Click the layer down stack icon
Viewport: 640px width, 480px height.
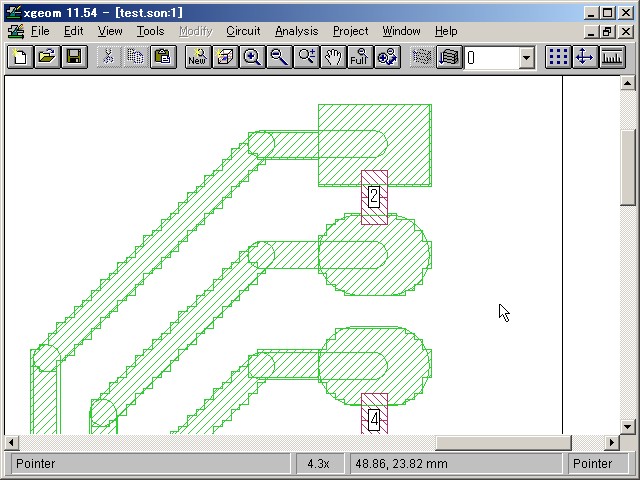coord(449,57)
